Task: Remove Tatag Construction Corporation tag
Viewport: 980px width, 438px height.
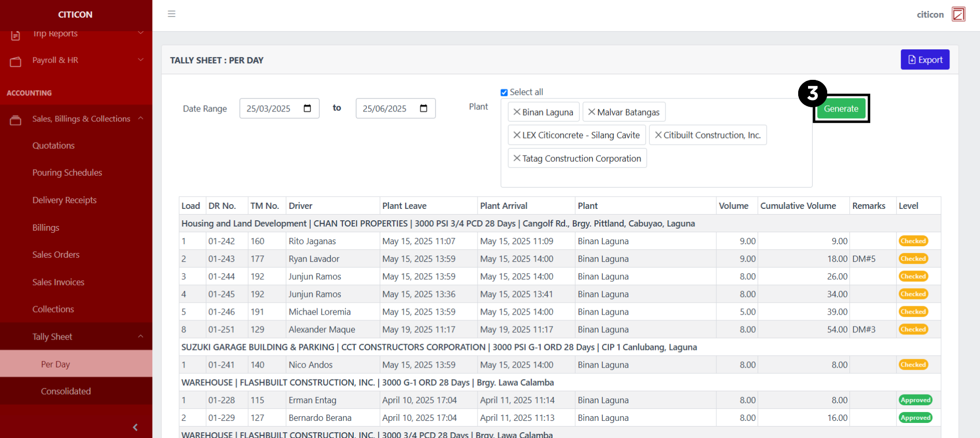Action: coord(516,158)
